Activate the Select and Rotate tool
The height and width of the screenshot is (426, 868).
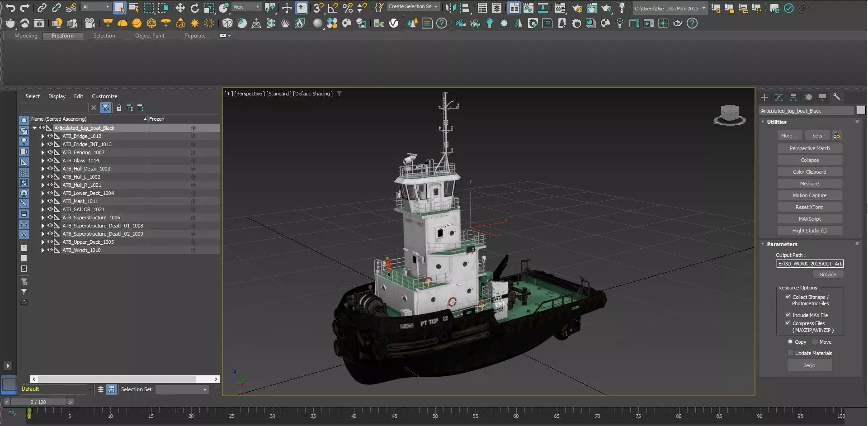[x=194, y=8]
